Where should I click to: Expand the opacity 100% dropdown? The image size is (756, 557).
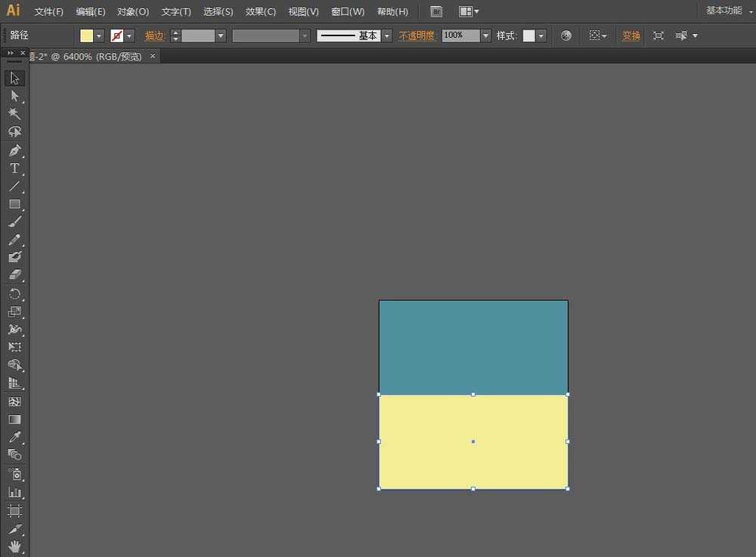coord(485,36)
